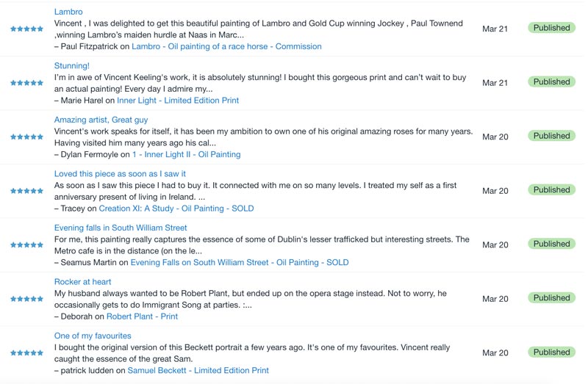Screen dimensions: 588x384
Task: Click star rating on One of my favourites
Action: pyautogui.click(x=26, y=353)
